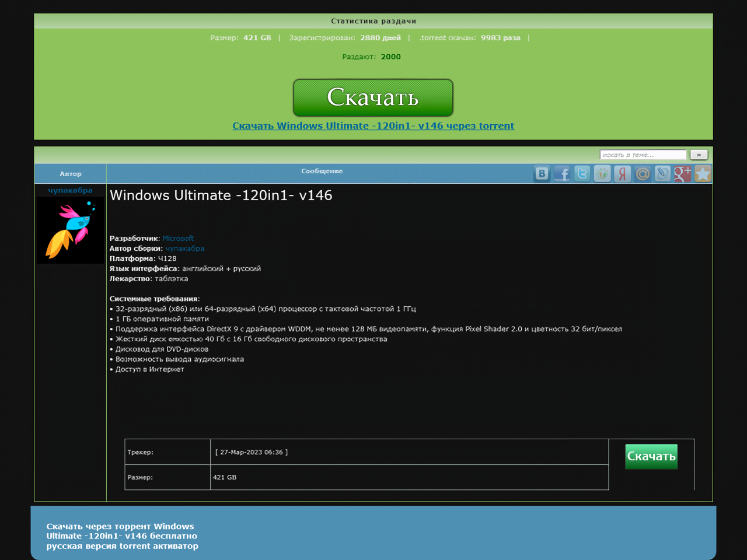Image resolution: width=747 pixels, height=560 pixels.
Task: Click the Лекарство: таблэтка line
Action: pyautogui.click(x=149, y=279)
